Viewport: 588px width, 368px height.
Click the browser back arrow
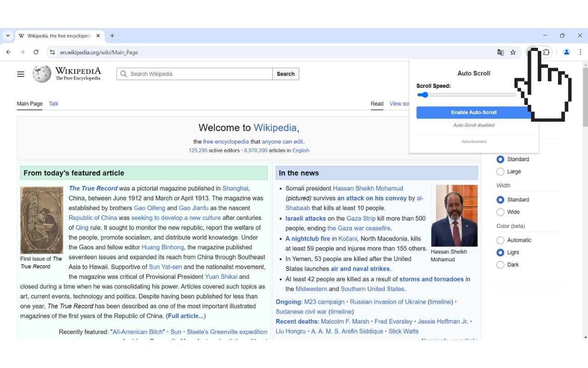point(8,52)
